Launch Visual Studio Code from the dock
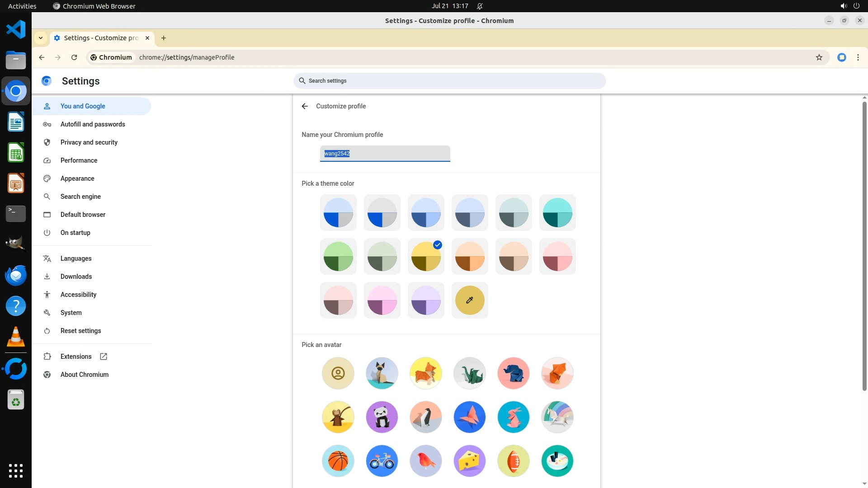868x488 pixels. click(x=16, y=30)
